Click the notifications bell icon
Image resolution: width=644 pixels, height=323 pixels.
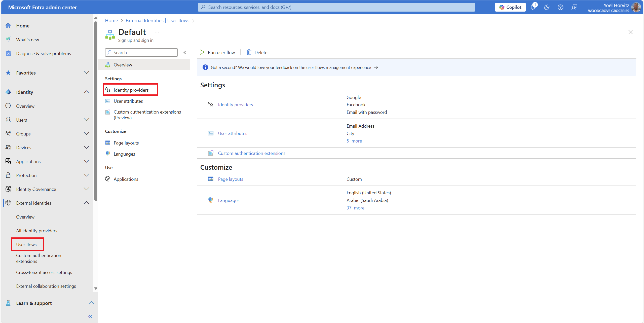click(x=533, y=7)
